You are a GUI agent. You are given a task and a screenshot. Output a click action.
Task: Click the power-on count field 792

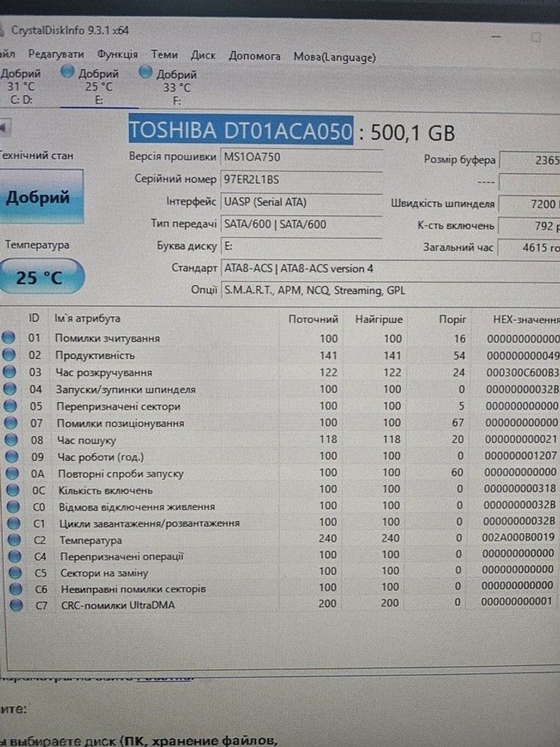pos(529,226)
